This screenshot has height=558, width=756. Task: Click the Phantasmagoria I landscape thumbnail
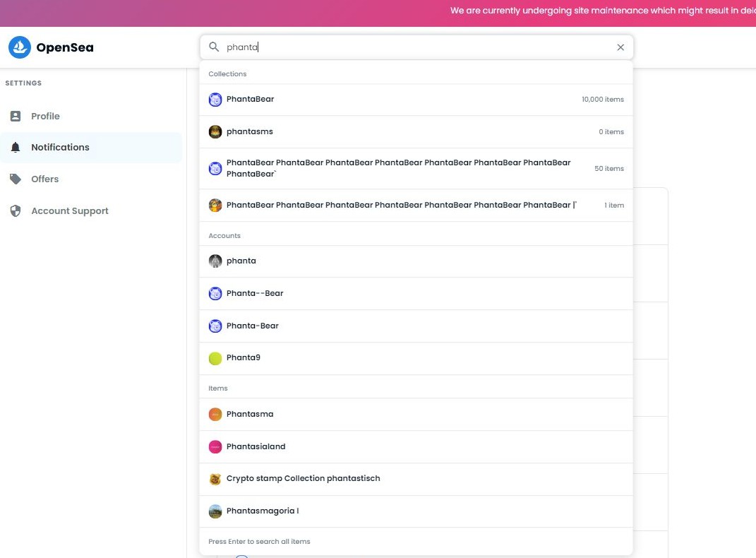215,511
